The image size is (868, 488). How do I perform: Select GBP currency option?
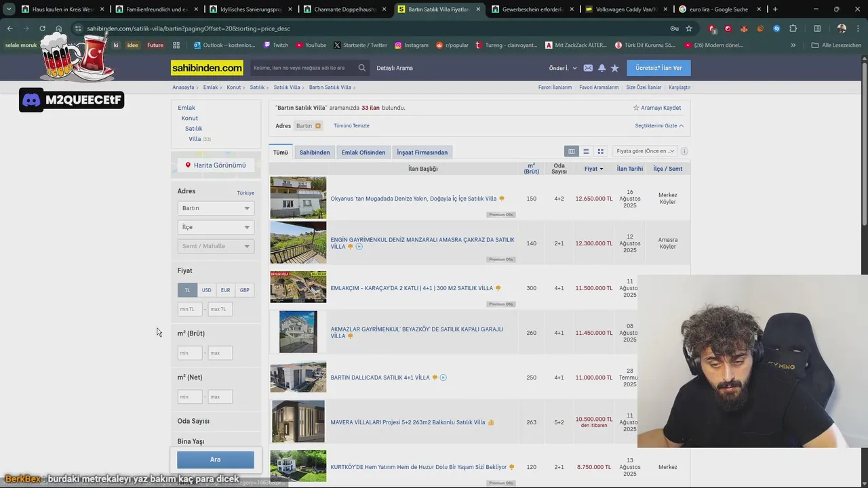[244, 290]
